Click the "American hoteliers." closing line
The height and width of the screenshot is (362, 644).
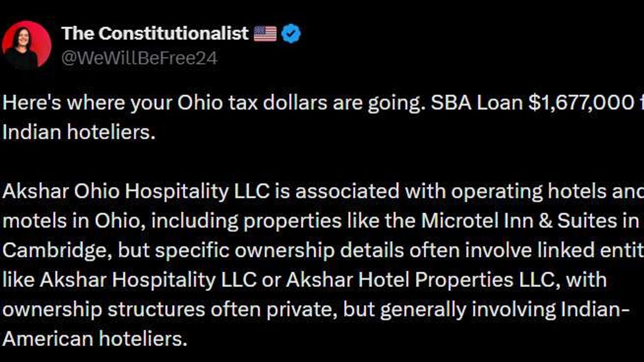point(94,339)
